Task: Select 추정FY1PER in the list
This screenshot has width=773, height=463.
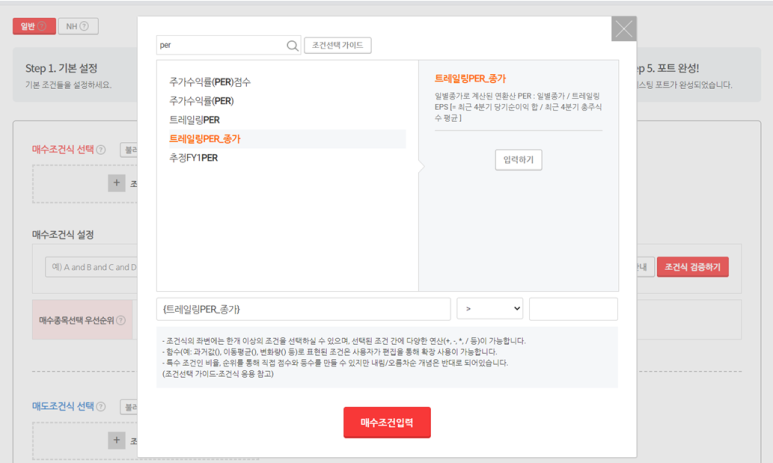Action: pyautogui.click(x=193, y=158)
